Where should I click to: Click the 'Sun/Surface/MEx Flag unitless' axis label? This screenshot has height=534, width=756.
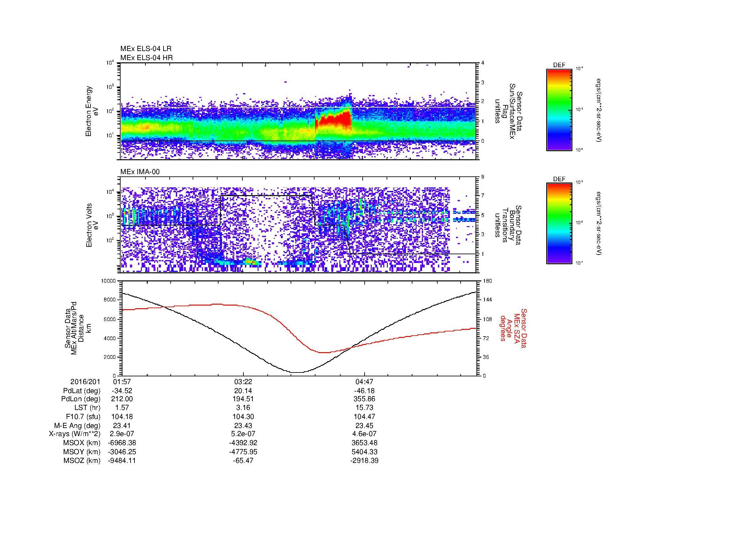pos(508,111)
